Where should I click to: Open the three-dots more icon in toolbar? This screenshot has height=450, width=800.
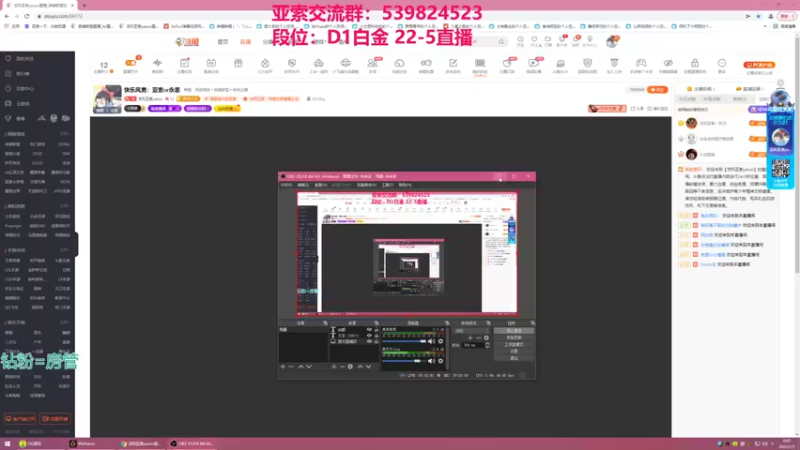[722, 63]
